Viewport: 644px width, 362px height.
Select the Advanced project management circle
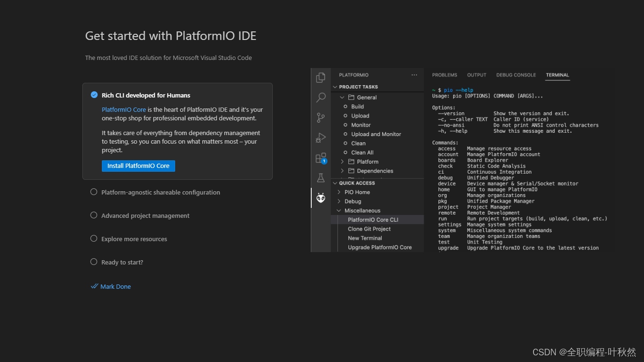[94, 215]
